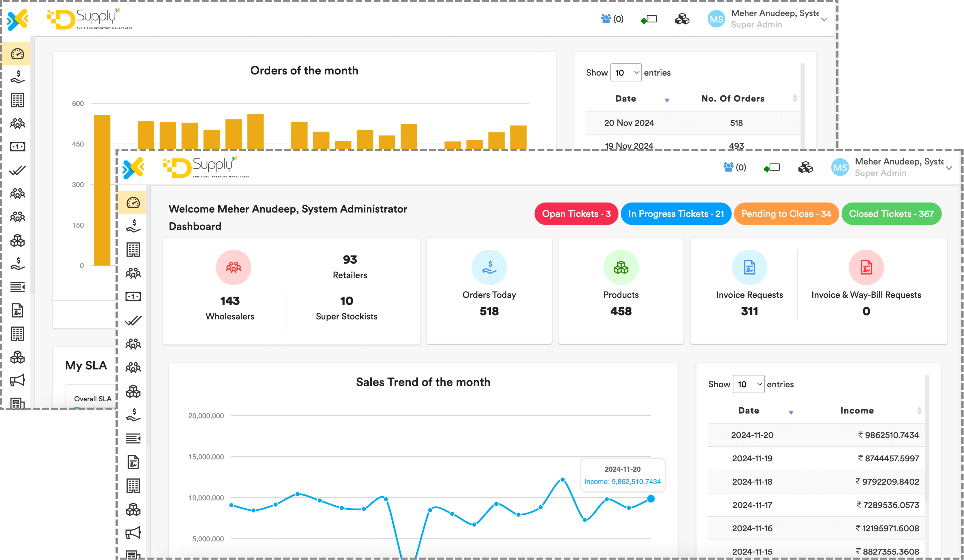Click megaphone icon in front window sidebar
This screenshot has width=964, height=560.
(x=133, y=533)
